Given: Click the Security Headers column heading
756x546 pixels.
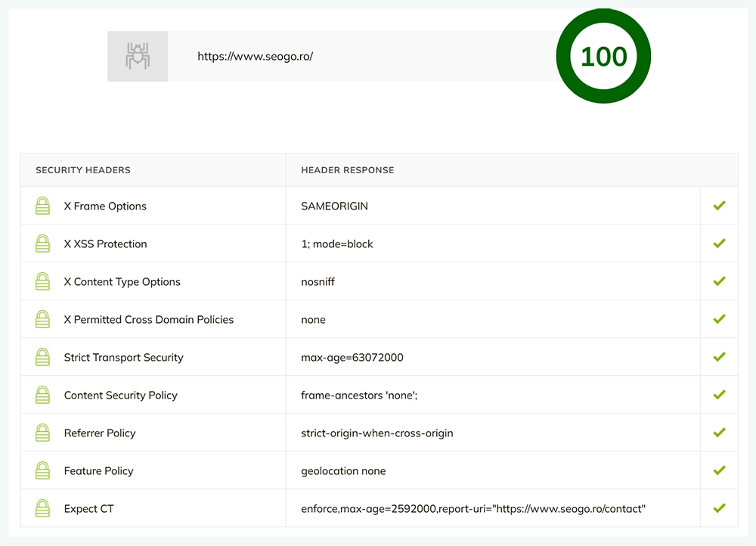Looking at the screenshot, I should 83,170.
